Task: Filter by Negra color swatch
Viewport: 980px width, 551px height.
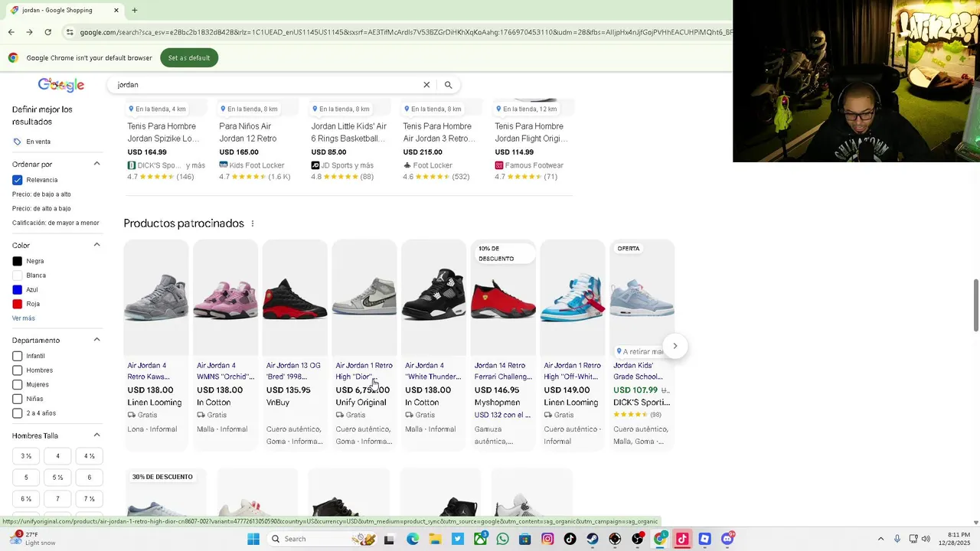Action: click(17, 261)
